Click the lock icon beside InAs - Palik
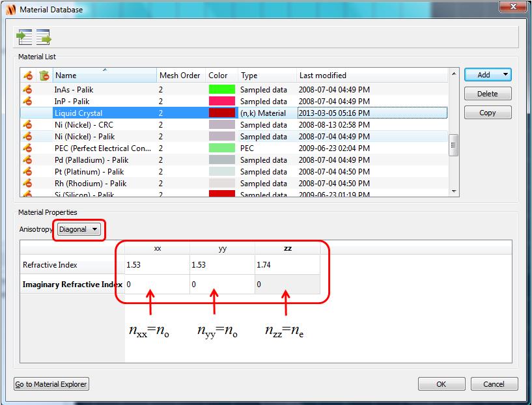 pyautogui.click(x=27, y=90)
